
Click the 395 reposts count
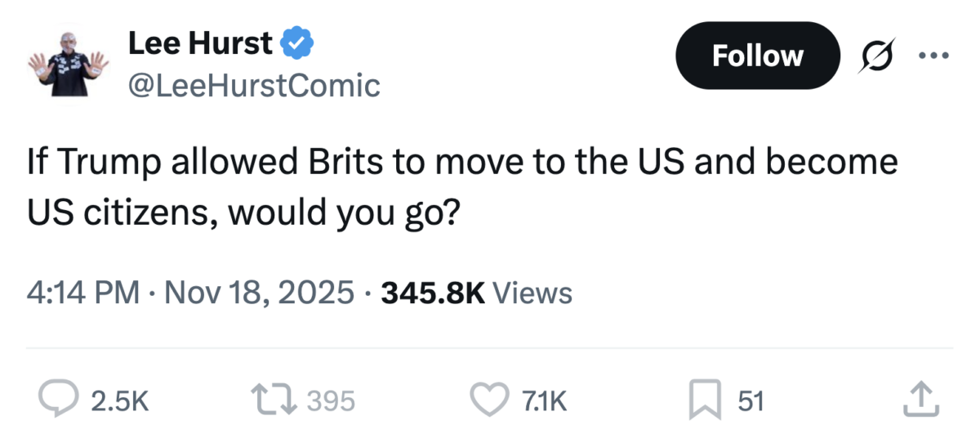(x=332, y=400)
